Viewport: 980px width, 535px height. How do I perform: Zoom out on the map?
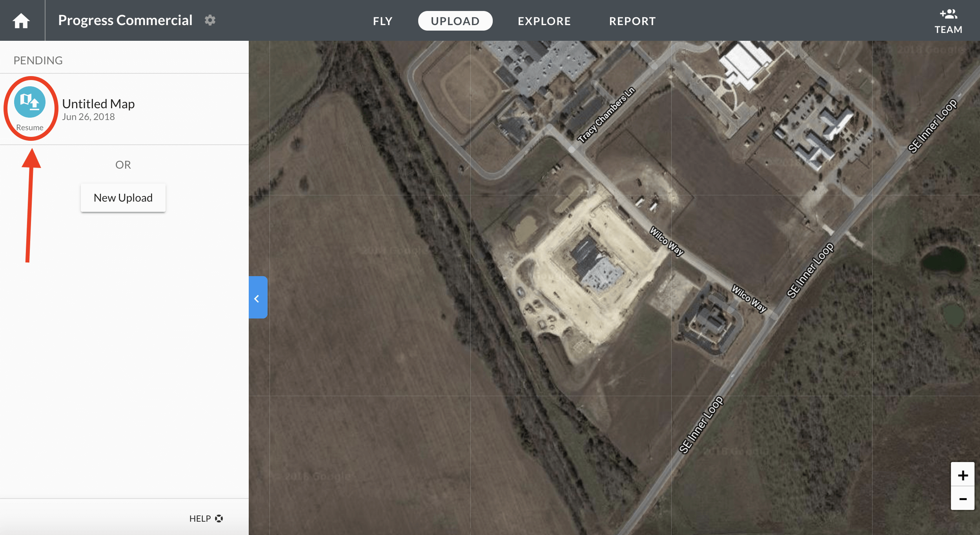(962, 499)
